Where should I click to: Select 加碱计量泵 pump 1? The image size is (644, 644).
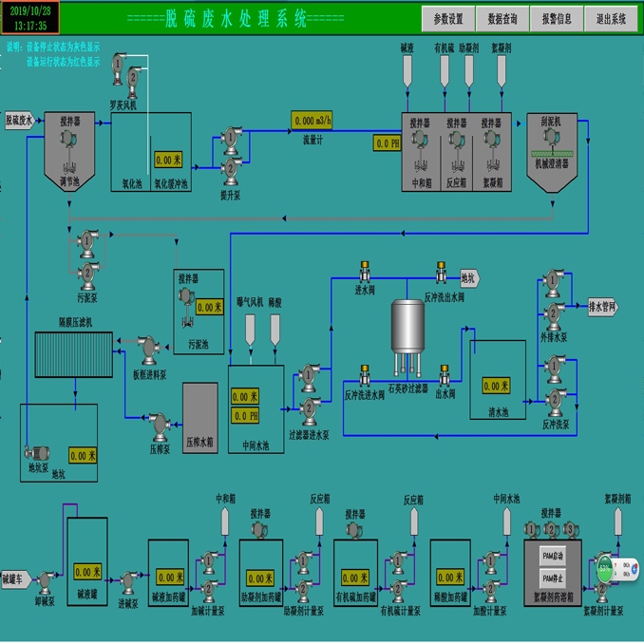pos(209,562)
